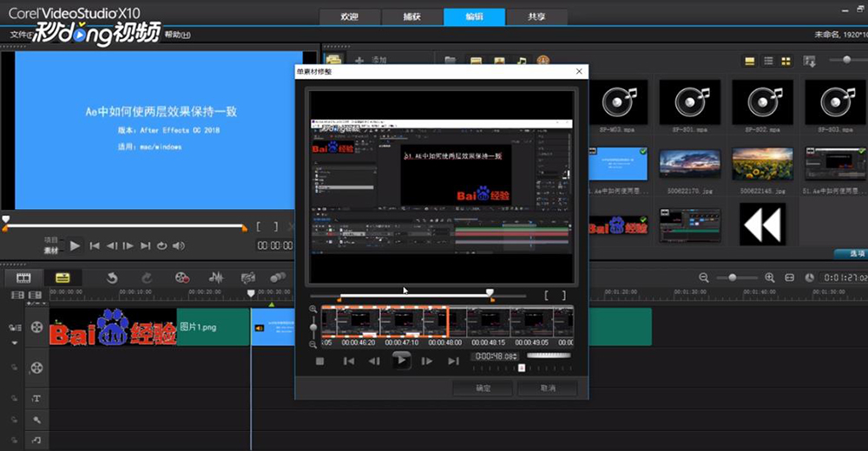The image size is (868, 451).
Task: Play the main preview
Action: pyautogui.click(x=75, y=245)
